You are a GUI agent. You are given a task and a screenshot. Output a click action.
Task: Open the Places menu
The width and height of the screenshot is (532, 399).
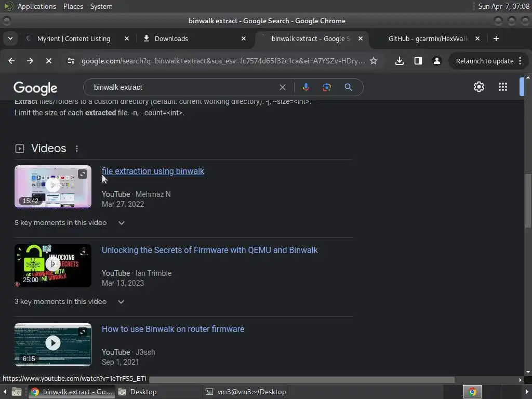pyautogui.click(x=73, y=6)
